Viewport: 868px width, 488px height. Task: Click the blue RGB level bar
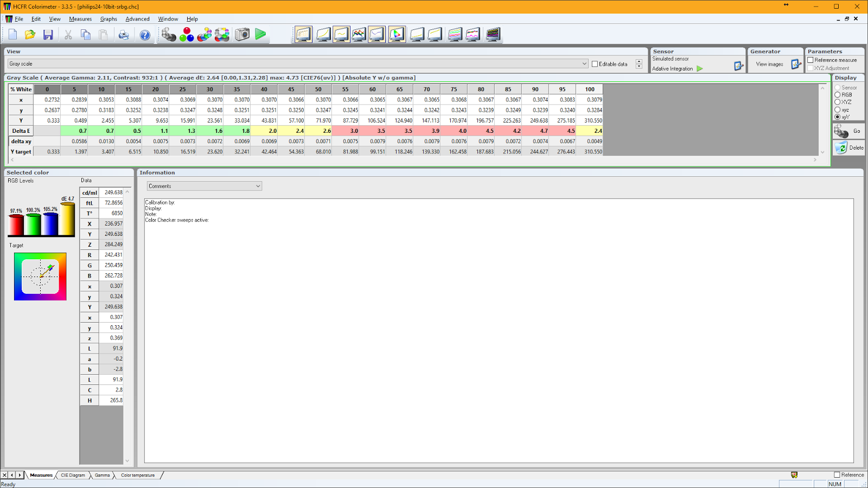pyautogui.click(x=50, y=223)
